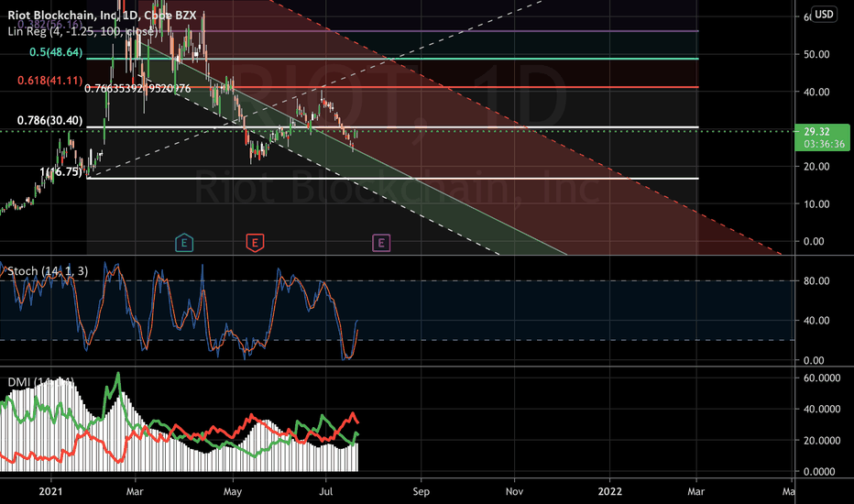Click the 40.00 price axis label
Viewport: 854px width, 504px height.
point(816,92)
